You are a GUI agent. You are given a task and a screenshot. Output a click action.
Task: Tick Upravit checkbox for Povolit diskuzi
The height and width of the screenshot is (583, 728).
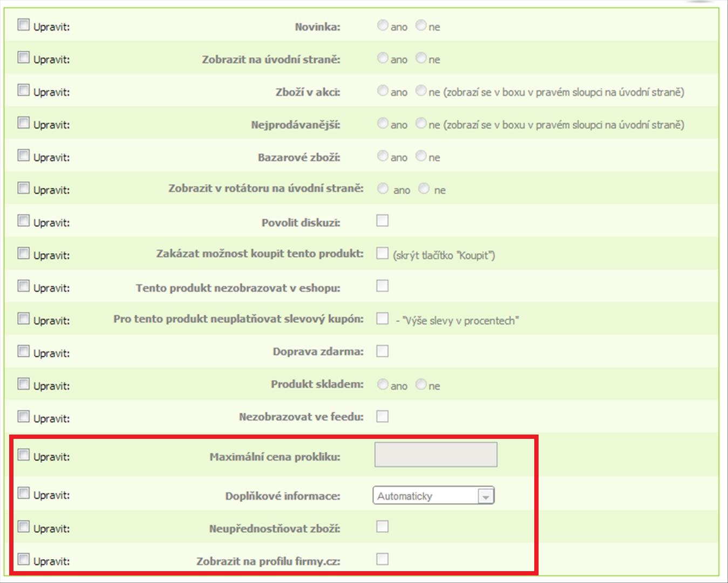coord(23,221)
